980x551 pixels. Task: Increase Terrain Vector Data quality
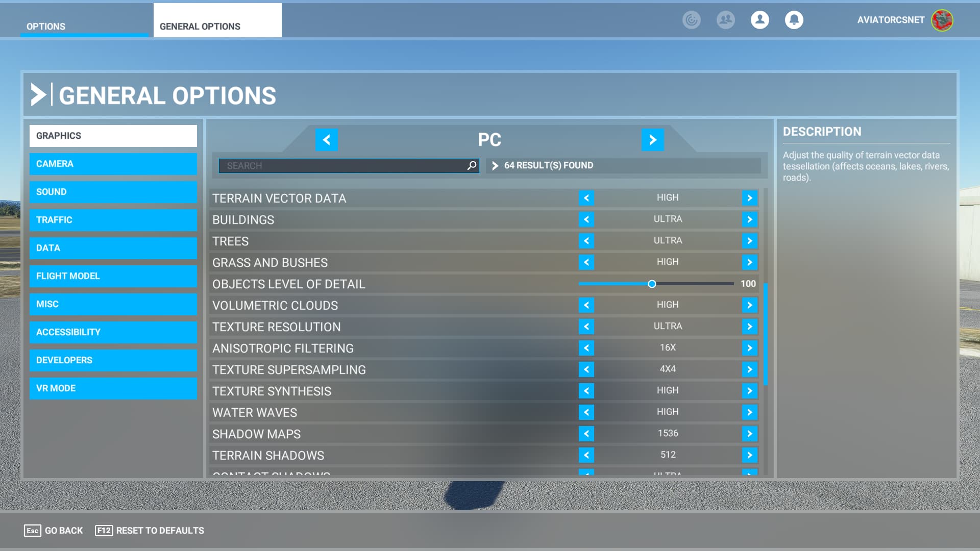point(749,198)
